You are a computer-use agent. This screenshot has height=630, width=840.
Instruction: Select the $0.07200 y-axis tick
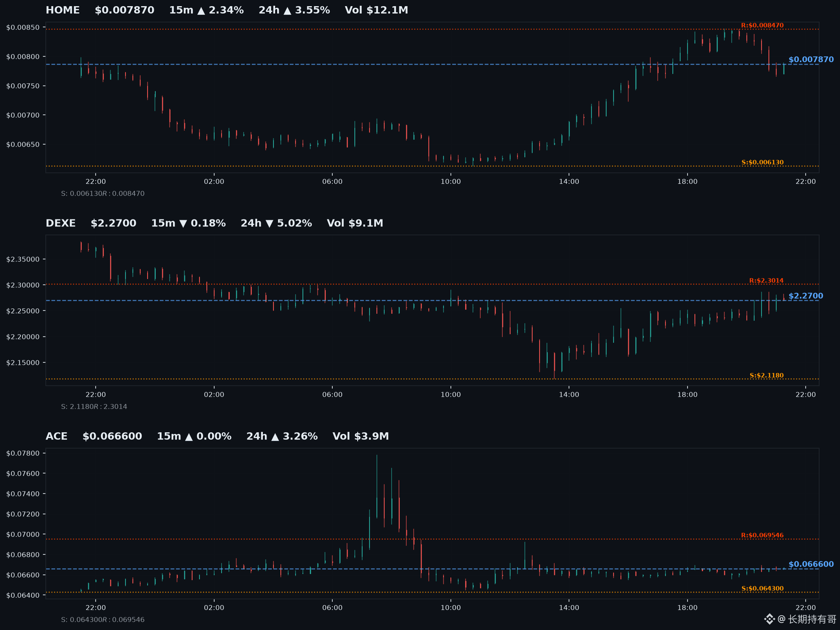(x=23, y=514)
